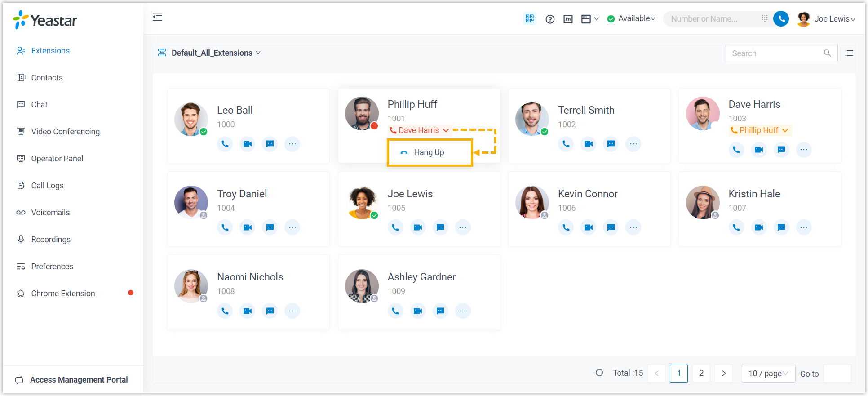This screenshot has width=868, height=396.
Task: Call Troy Daniel with audio icon
Action: pyautogui.click(x=225, y=227)
